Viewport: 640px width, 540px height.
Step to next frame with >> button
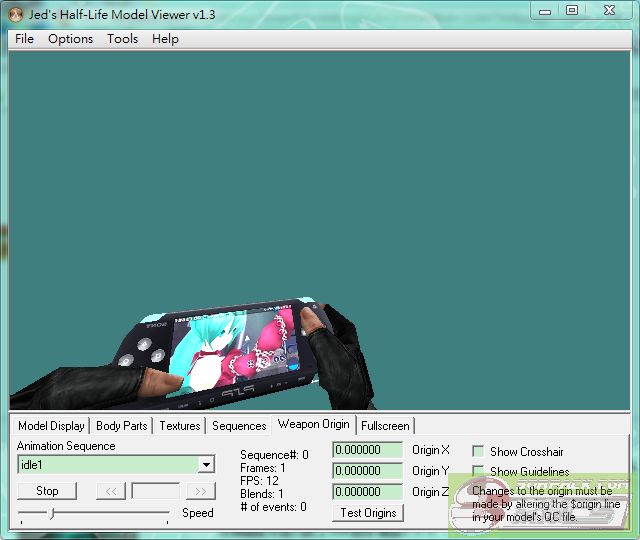click(x=201, y=491)
